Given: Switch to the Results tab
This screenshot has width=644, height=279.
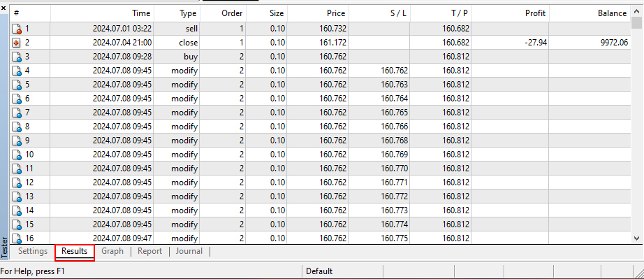Looking at the screenshot, I should [x=74, y=251].
